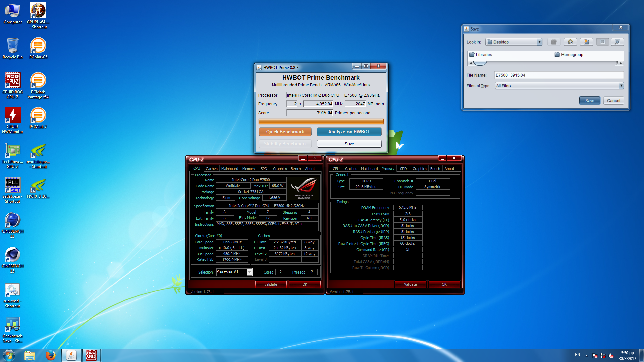
Task: Open the Computer desktop icon
Action: (13, 14)
